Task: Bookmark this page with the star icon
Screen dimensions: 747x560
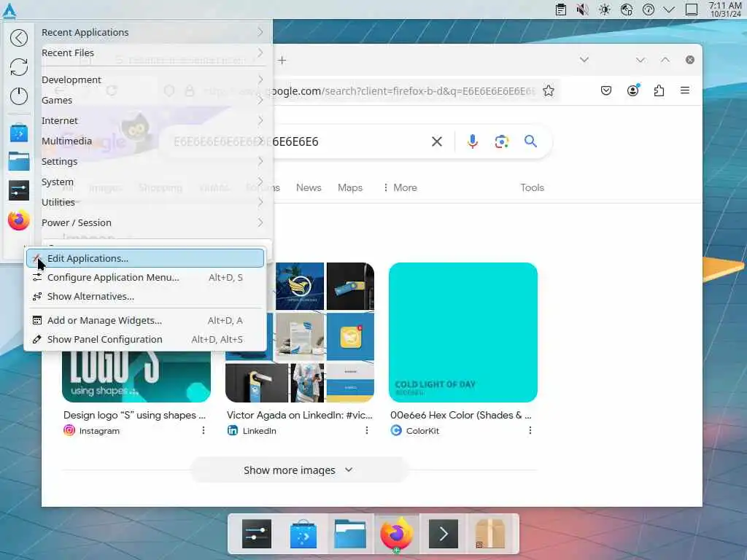Action: click(x=549, y=90)
